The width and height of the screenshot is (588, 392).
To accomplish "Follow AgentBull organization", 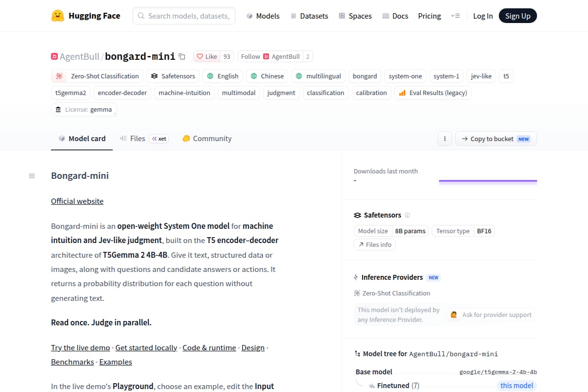I will pos(270,56).
